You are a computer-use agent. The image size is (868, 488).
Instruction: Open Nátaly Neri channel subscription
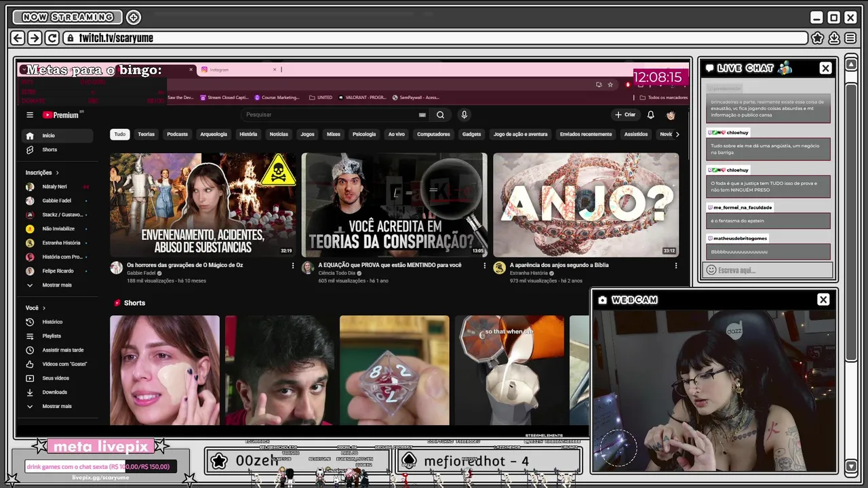click(56, 186)
